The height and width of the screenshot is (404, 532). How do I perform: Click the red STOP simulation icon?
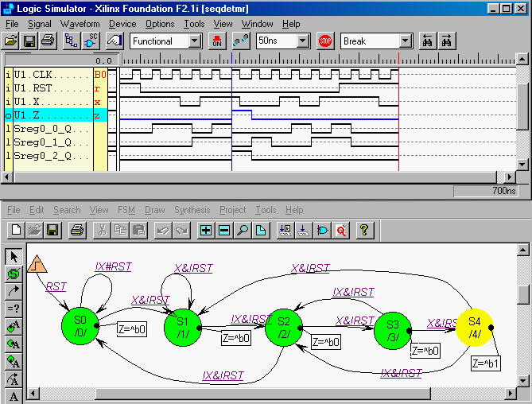324,41
